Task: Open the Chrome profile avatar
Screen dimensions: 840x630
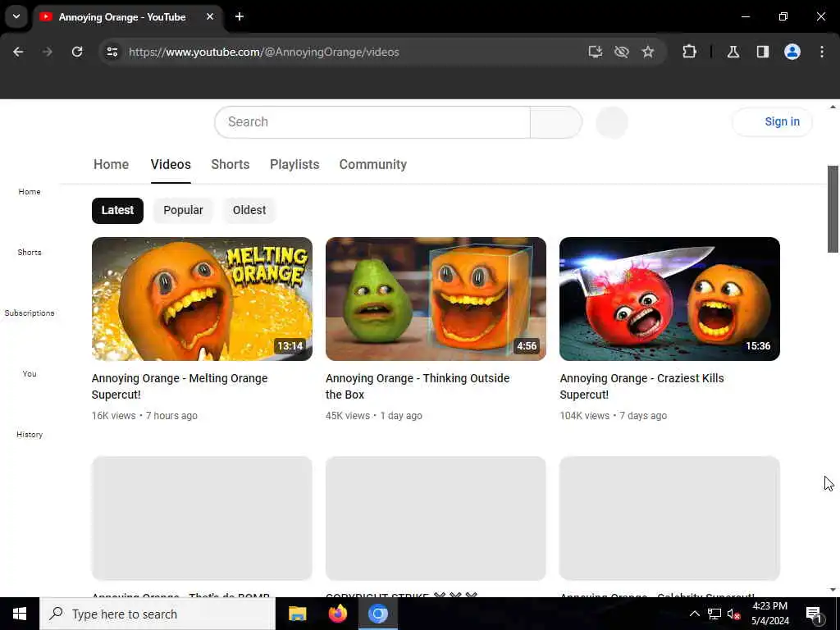Action: (x=792, y=52)
